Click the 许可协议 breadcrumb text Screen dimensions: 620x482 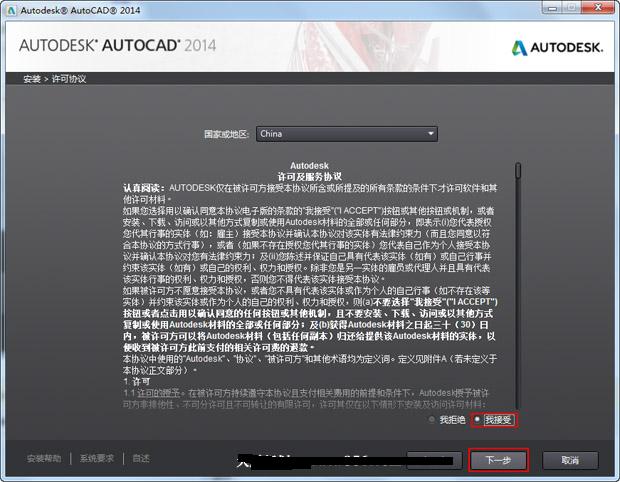69,79
